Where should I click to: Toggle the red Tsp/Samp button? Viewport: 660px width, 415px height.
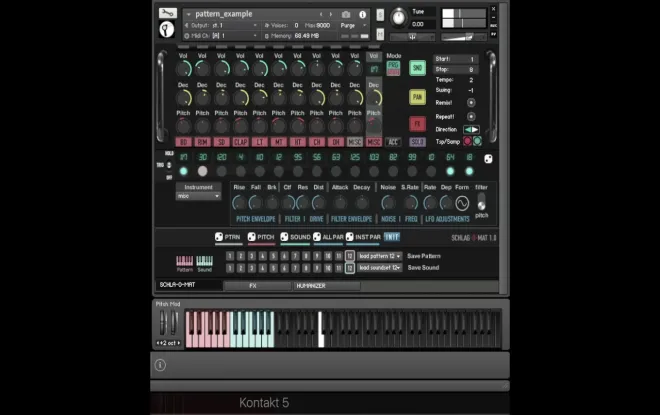(x=467, y=141)
